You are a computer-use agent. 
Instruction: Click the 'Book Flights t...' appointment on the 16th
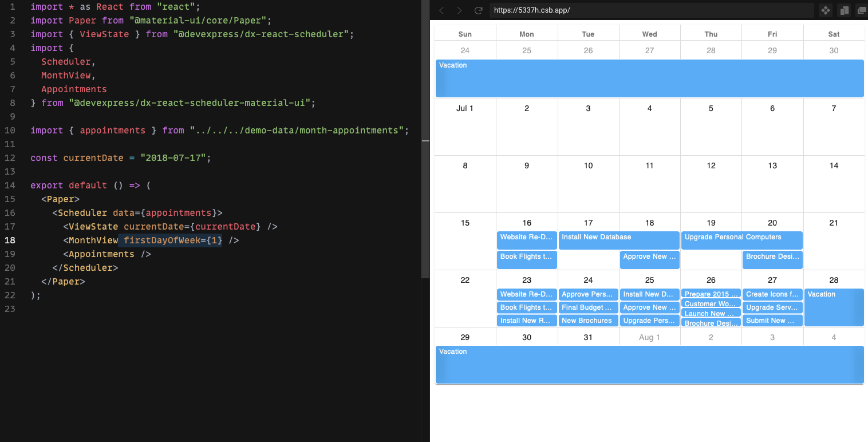(526, 259)
